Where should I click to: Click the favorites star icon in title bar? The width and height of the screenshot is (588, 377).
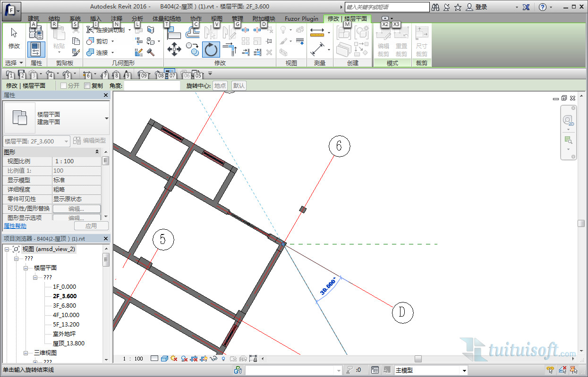458,7
